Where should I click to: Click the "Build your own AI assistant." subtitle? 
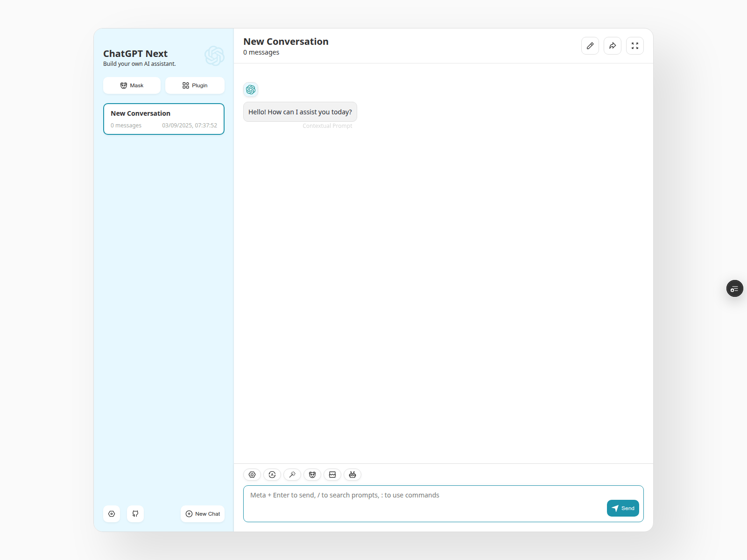point(140,64)
